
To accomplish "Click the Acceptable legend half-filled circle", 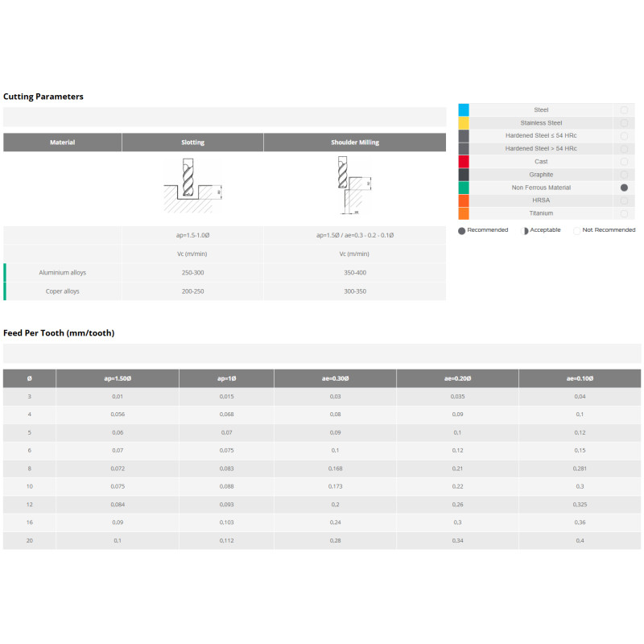I will point(526,230).
